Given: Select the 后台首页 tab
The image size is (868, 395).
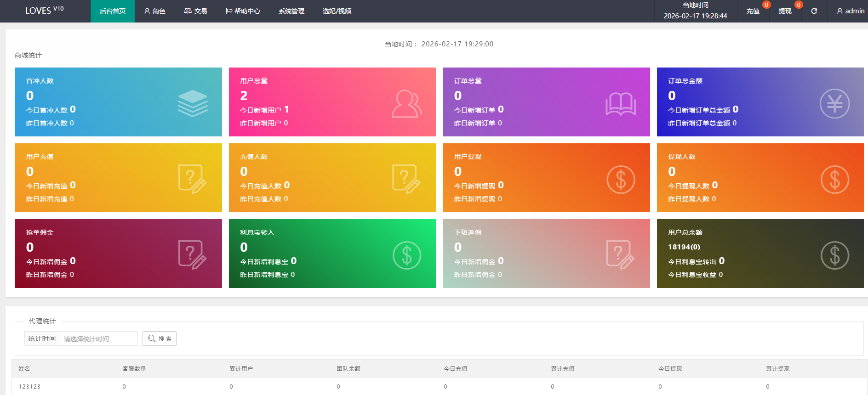Looking at the screenshot, I should [x=113, y=11].
